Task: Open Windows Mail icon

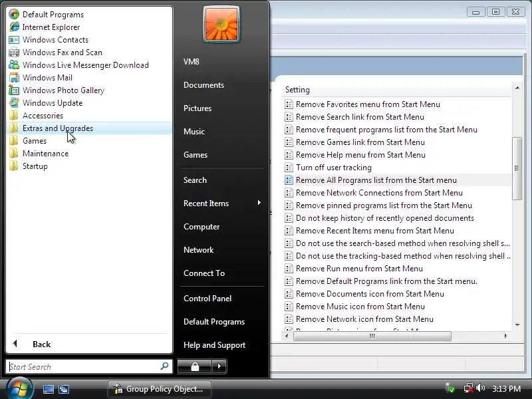Action: click(x=14, y=77)
